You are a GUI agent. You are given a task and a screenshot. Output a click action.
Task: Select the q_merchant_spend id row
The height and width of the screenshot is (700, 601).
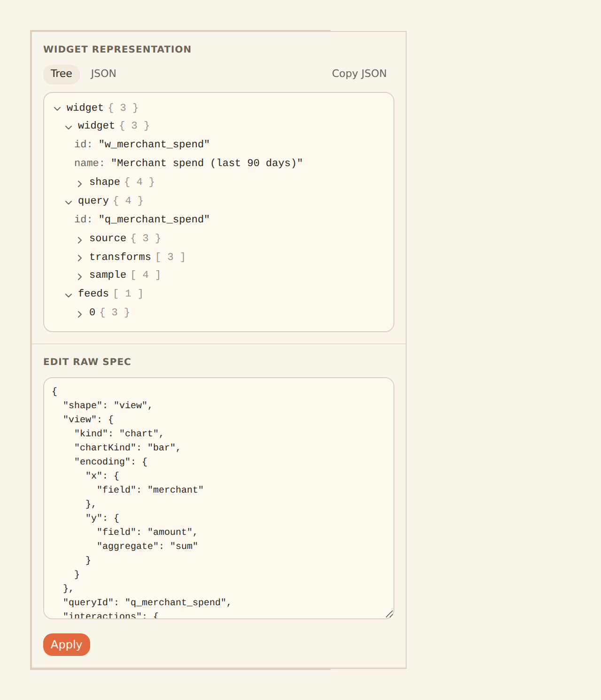142,219
